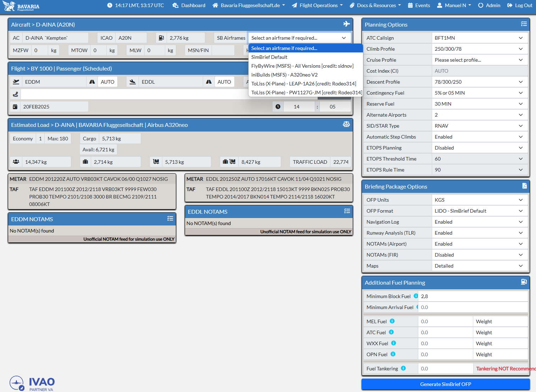The image size is (536, 392).
Task: Click the balance scale icon in Estimated Load header
Action: pos(346,124)
